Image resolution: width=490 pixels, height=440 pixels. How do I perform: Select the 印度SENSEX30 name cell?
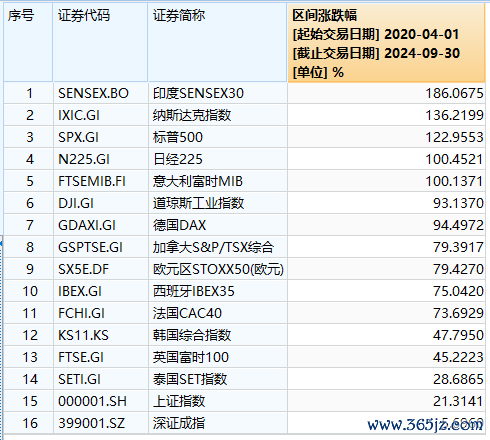218,93
